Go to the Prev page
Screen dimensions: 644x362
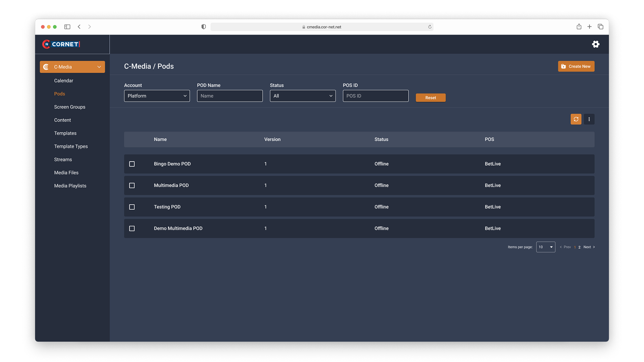565,247
